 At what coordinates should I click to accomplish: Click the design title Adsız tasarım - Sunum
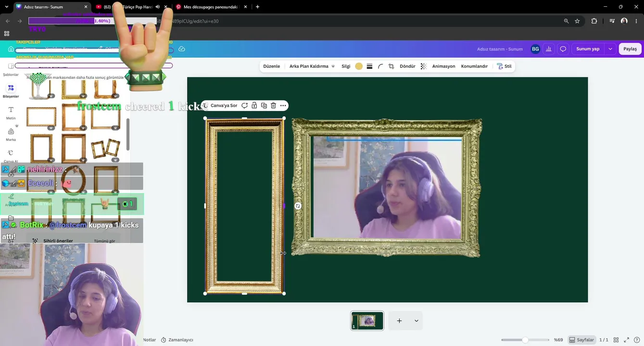500,49
